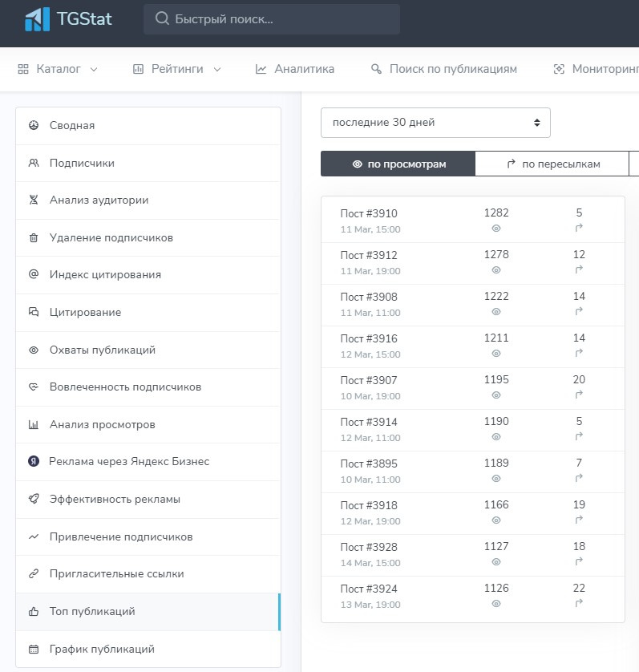
Task: Click the Мониторинг target icon
Action: 559,69
